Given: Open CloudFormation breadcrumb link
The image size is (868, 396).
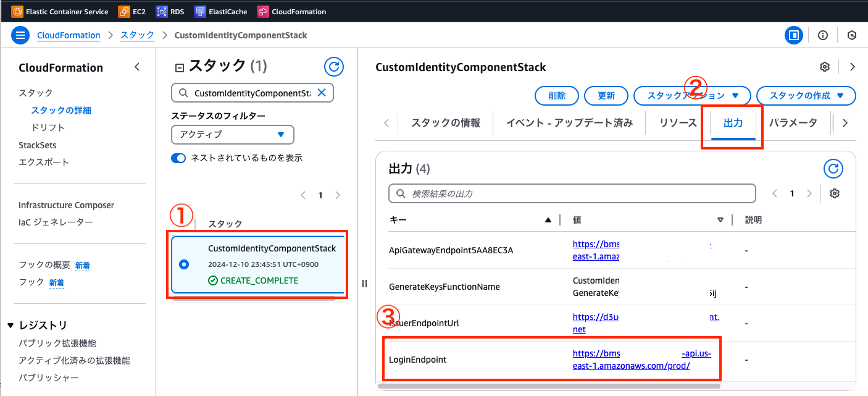Looking at the screenshot, I should pos(69,35).
